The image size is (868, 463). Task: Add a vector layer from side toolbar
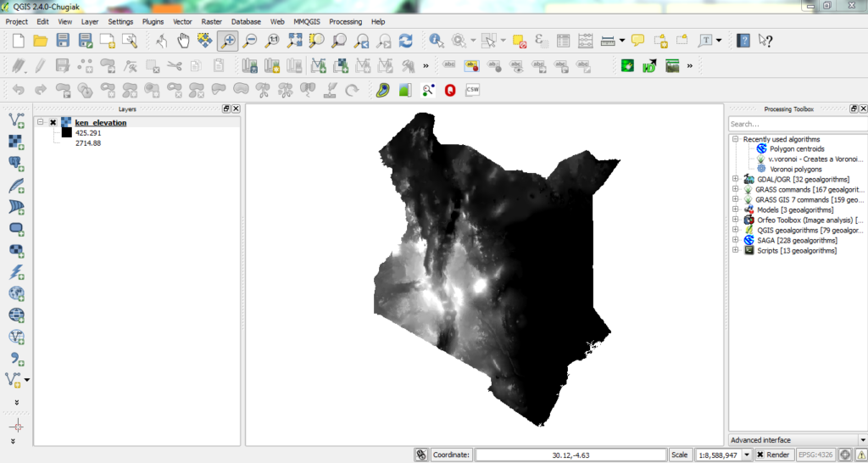16,120
